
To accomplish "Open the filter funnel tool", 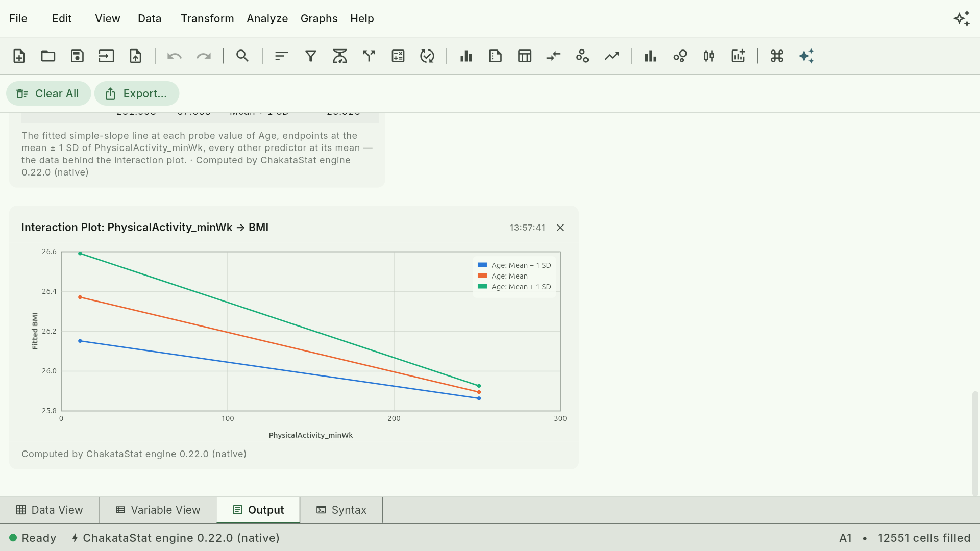I will click(311, 56).
